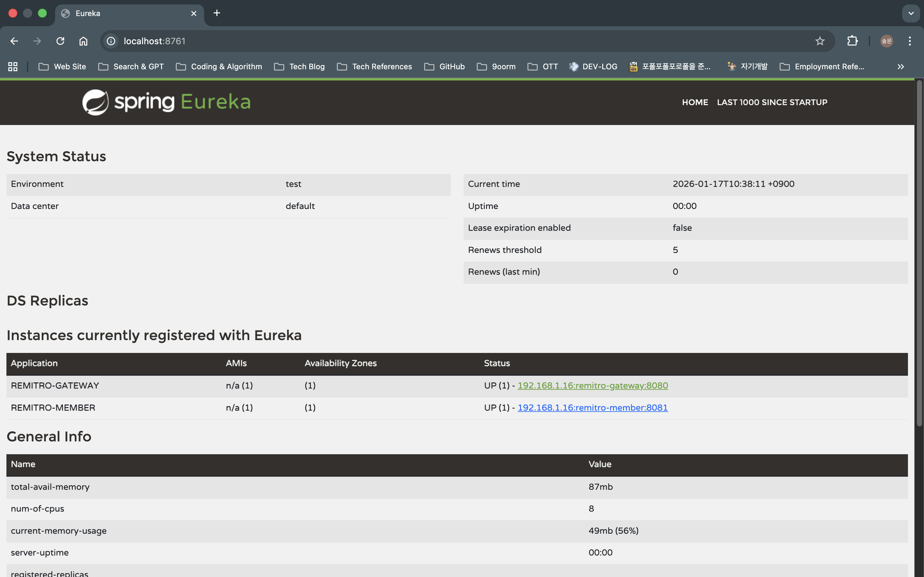This screenshot has width=924, height=577.
Task: Open the remitro-member:8081 instance link
Action: [593, 407]
